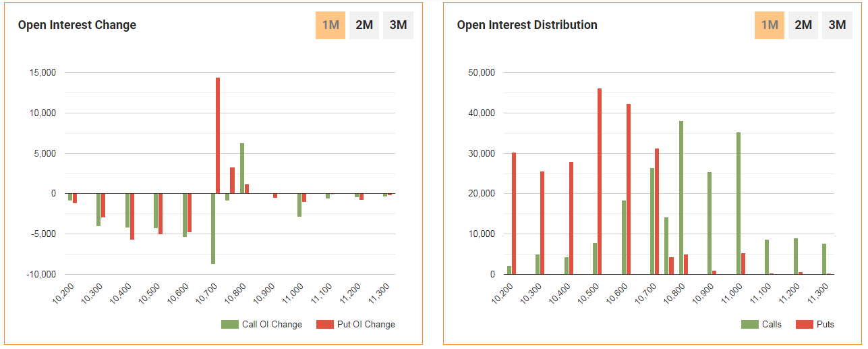Switch Open Interest Distribution chart to 2M
Image resolution: width=868 pixels, height=349 pixels.
point(803,26)
